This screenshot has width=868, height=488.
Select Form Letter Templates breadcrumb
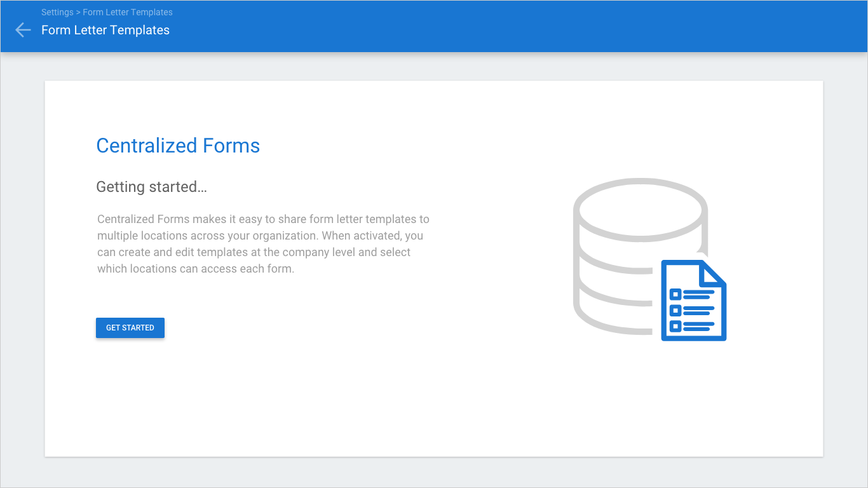click(128, 12)
